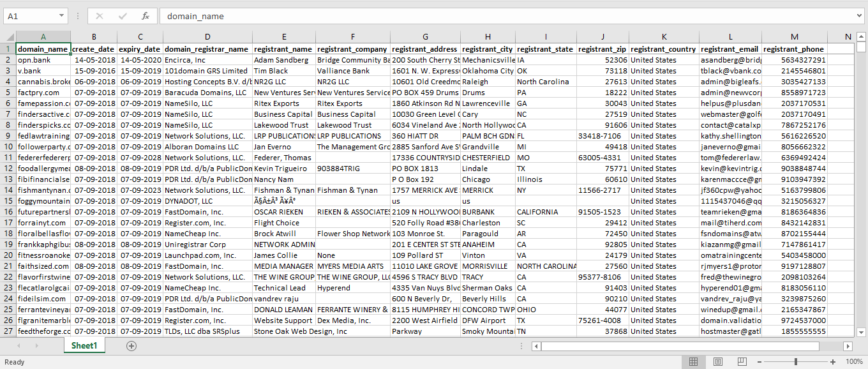Image resolution: width=868 pixels, height=369 pixels.
Task: Click the horizontal scrollbar right arrow
Action: tap(848, 346)
